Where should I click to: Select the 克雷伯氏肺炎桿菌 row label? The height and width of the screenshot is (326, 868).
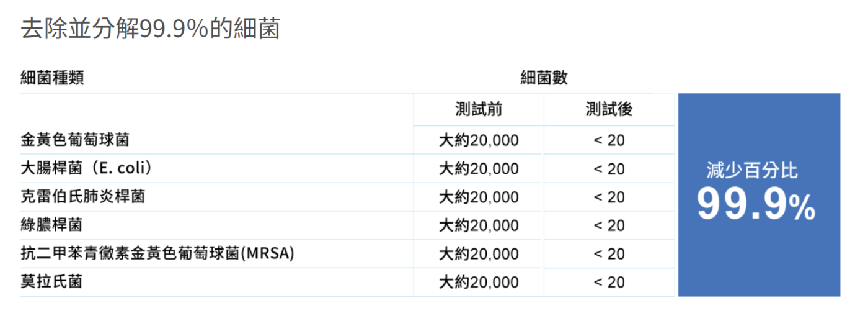click(82, 197)
